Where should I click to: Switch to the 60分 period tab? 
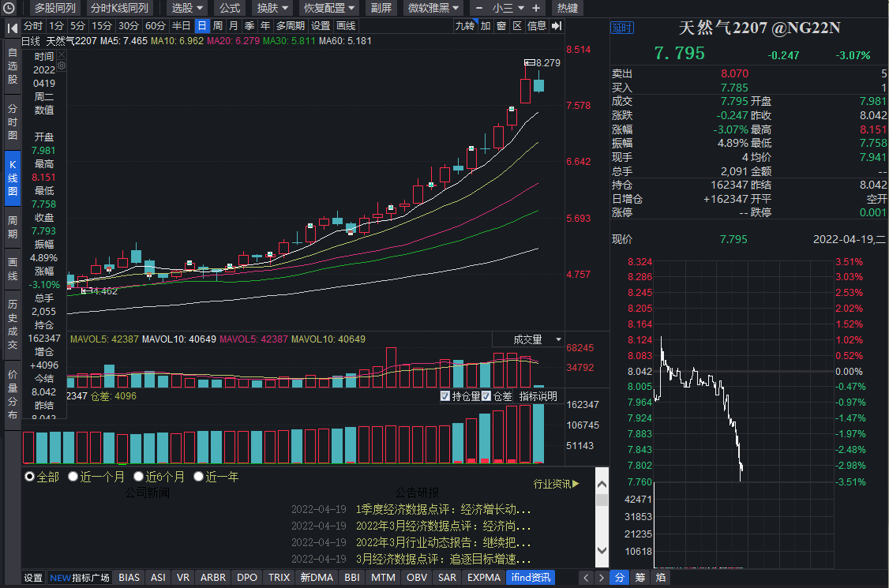[155, 26]
